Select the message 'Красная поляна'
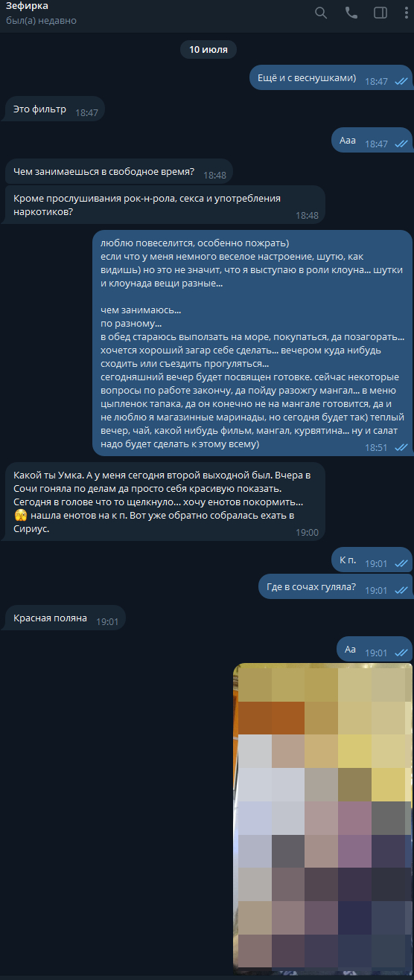Viewport: 414px width, 980px height. (x=66, y=619)
